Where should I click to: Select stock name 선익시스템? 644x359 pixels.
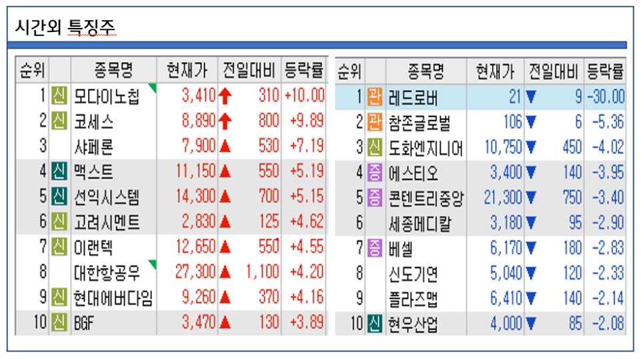[107, 197]
